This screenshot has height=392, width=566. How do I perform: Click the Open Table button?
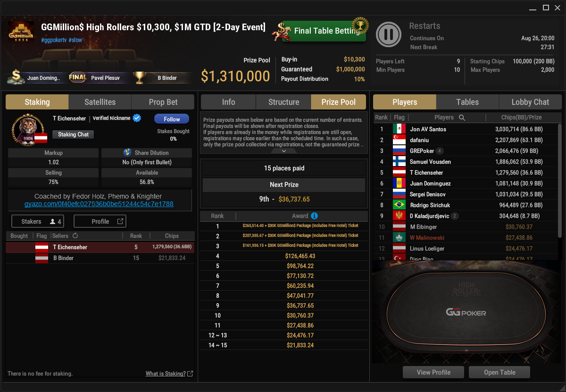pyautogui.click(x=499, y=372)
